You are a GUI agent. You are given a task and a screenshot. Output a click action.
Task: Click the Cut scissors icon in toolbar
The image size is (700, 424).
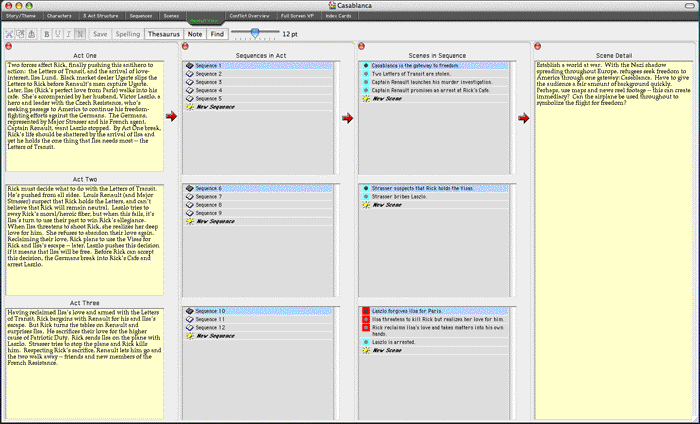click(x=11, y=34)
